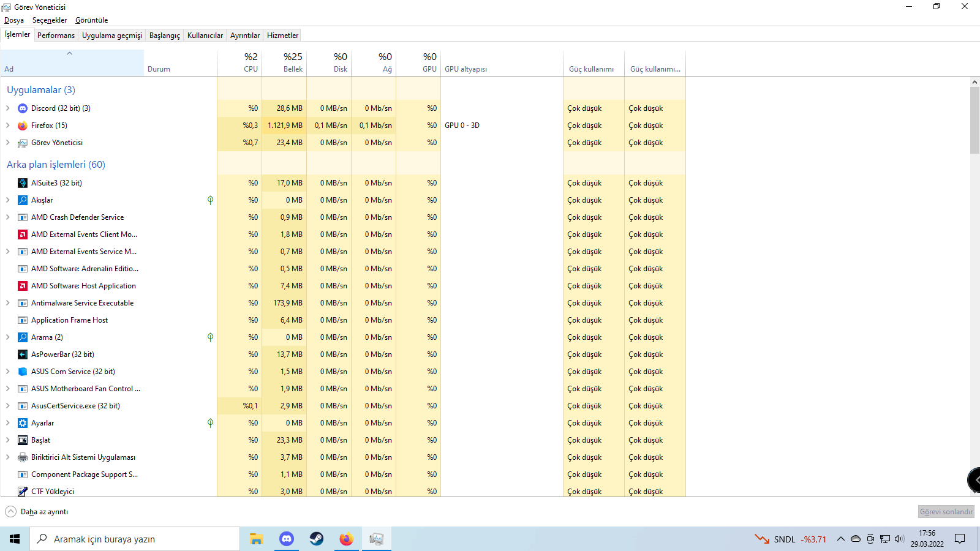Screen dimensions: 980x551
Task: Switch to the Hizmetler tab
Action: [x=282, y=36]
